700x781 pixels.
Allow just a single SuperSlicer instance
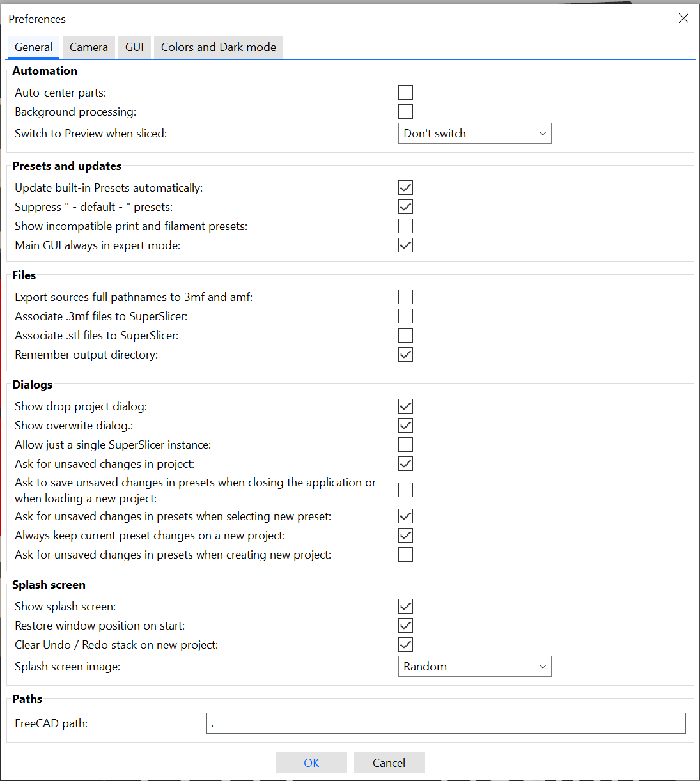405,444
